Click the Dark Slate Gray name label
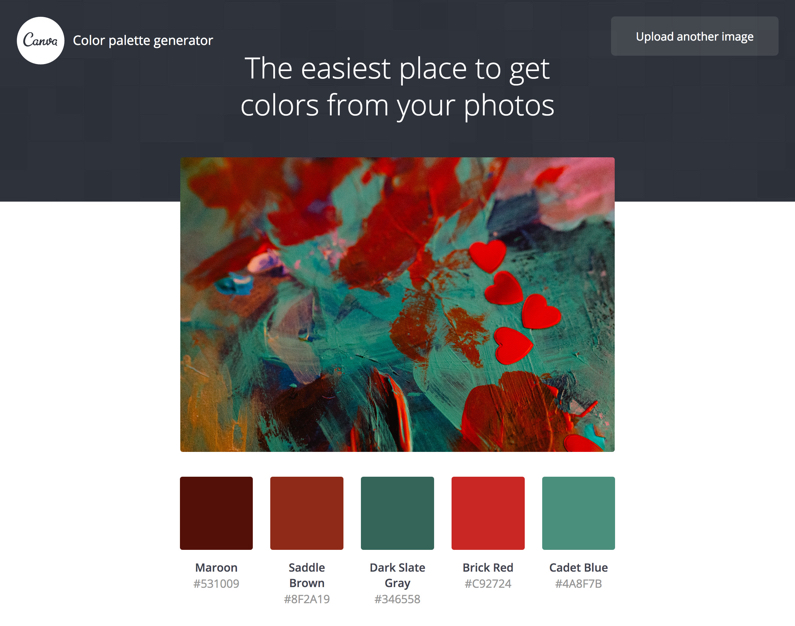 tap(398, 575)
